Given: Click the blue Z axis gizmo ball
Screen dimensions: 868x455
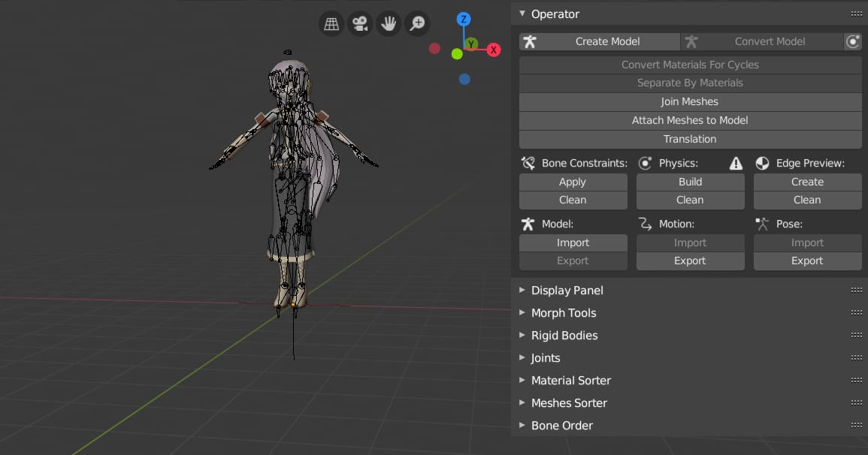Looking at the screenshot, I should point(464,20).
